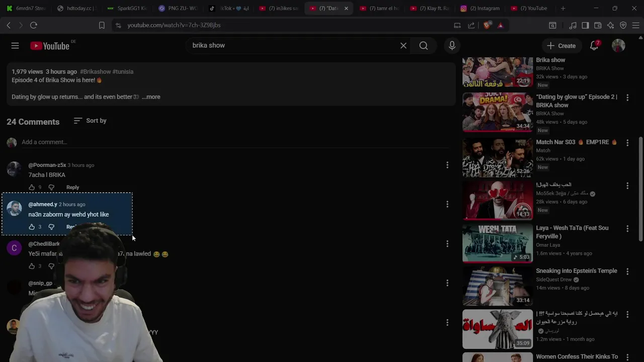
Task: Open the Brave main menu
Action: click(635, 25)
